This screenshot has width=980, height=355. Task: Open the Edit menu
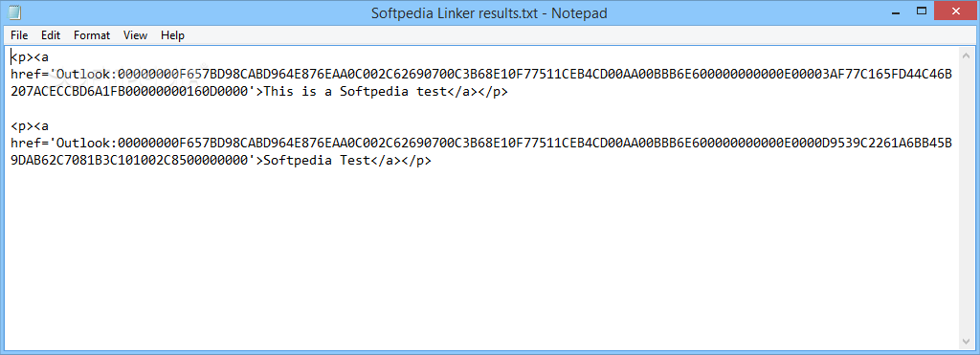pyautogui.click(x=51, y=35)
